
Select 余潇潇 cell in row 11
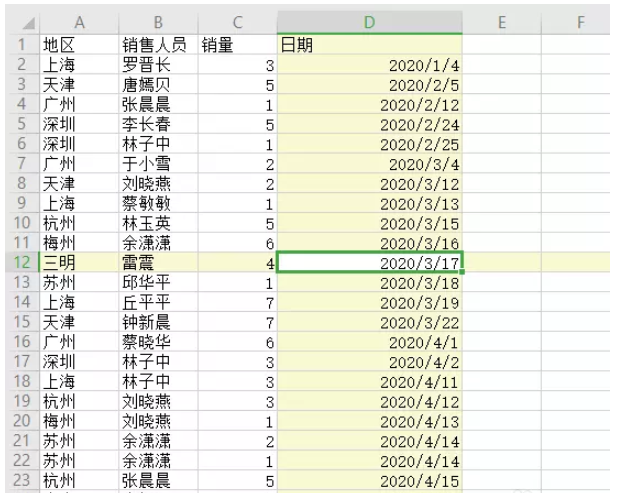(x=158, y=243)
